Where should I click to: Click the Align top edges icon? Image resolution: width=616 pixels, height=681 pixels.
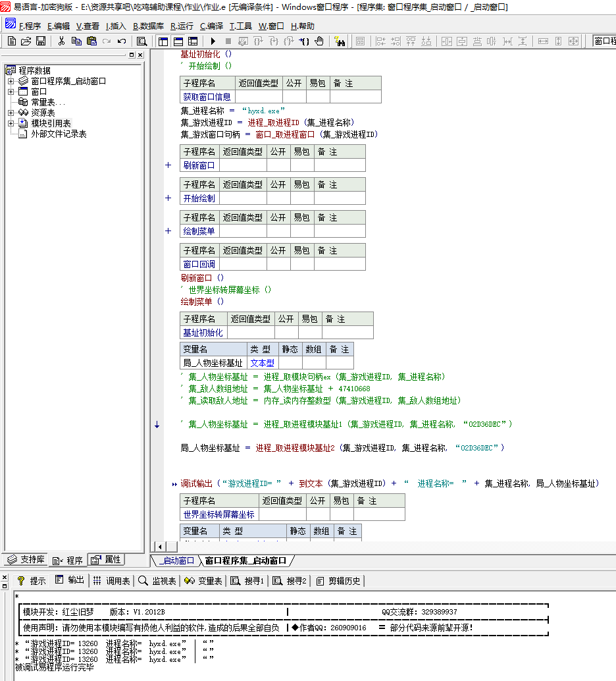click(411, 41)
